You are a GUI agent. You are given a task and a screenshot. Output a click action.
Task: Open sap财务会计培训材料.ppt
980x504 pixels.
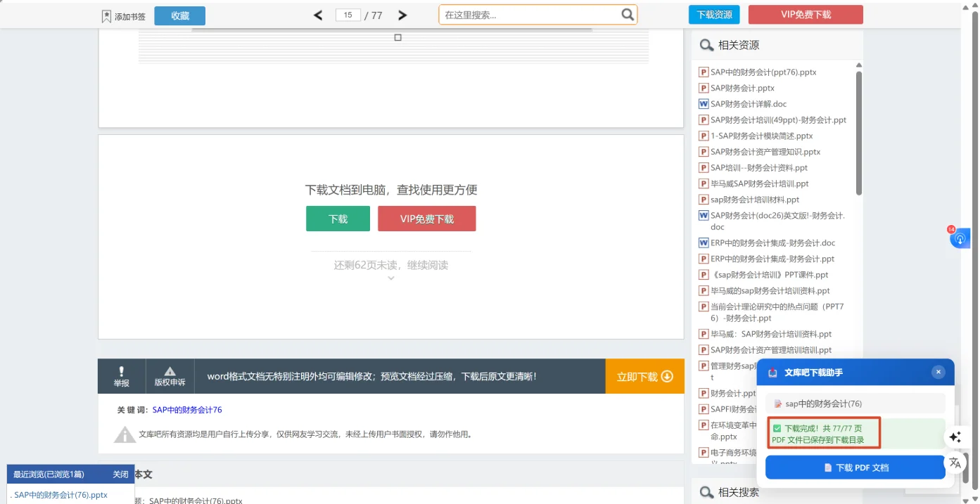tap(755, 200)
